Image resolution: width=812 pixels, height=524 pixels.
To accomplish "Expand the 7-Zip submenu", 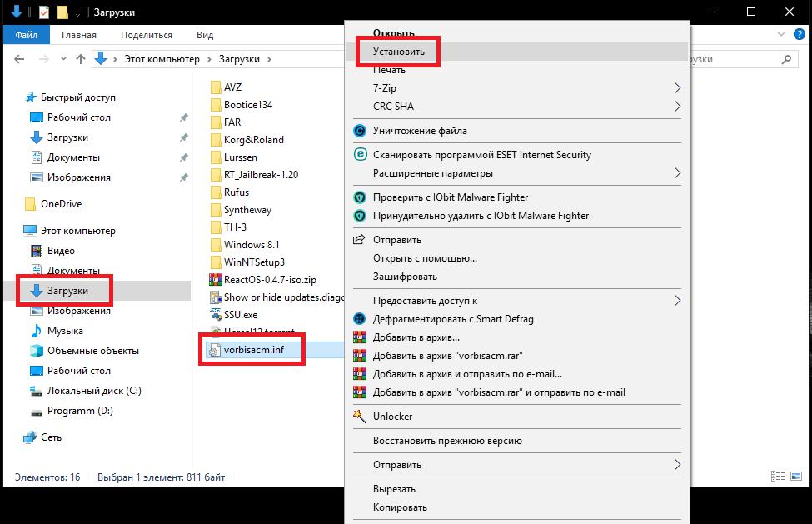I will click(x=677, y=88).
